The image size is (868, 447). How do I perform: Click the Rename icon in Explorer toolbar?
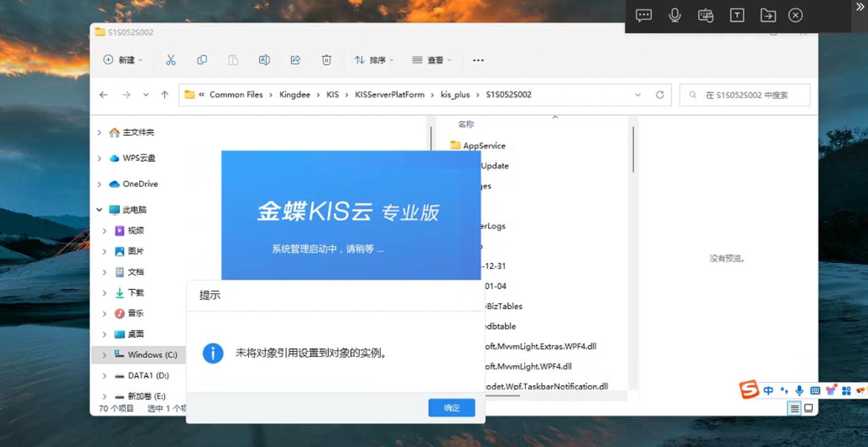[x=264, y=60]
